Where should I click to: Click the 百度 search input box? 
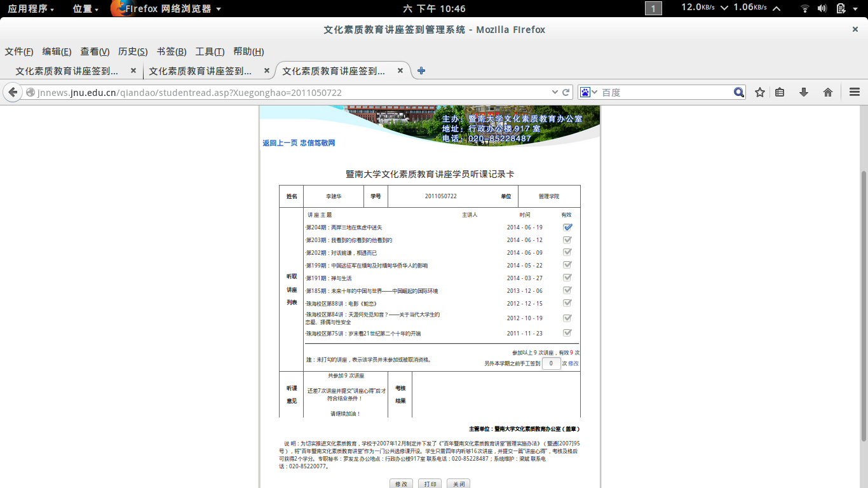[665, 92]
